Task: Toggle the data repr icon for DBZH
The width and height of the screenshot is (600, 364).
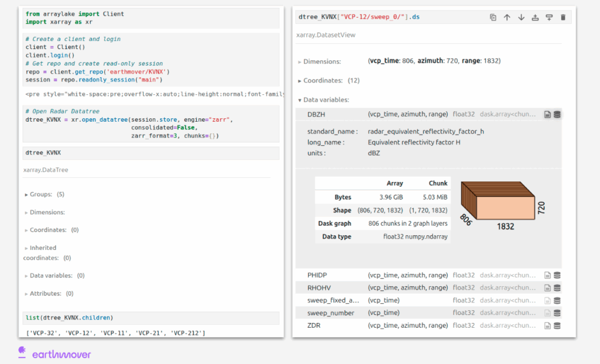Action: coord(557,115)
